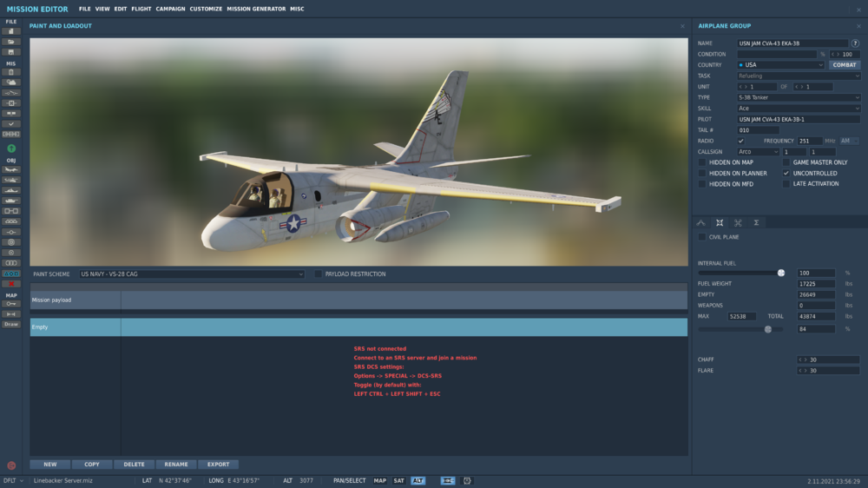
Task: Open the MISSION GENERATOR menu
Action: 256,9
